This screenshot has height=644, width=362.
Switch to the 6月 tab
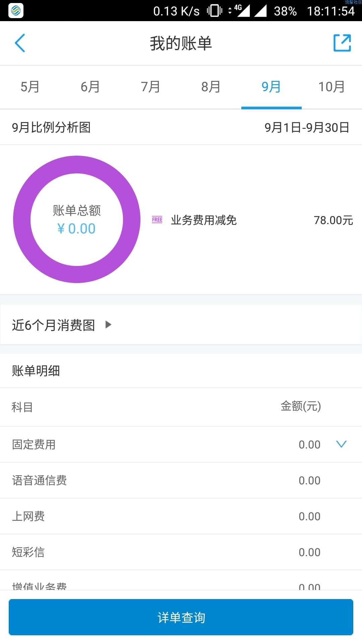(x=90, y=87)
